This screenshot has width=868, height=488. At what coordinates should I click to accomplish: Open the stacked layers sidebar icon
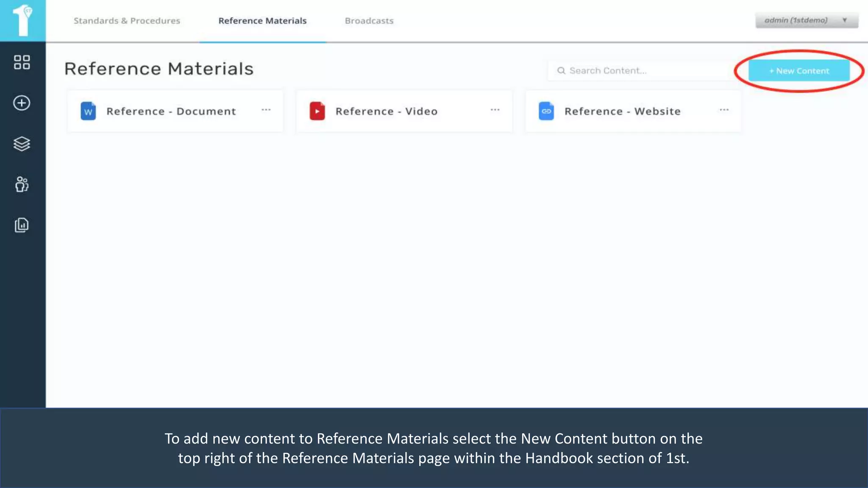point(22,144)
